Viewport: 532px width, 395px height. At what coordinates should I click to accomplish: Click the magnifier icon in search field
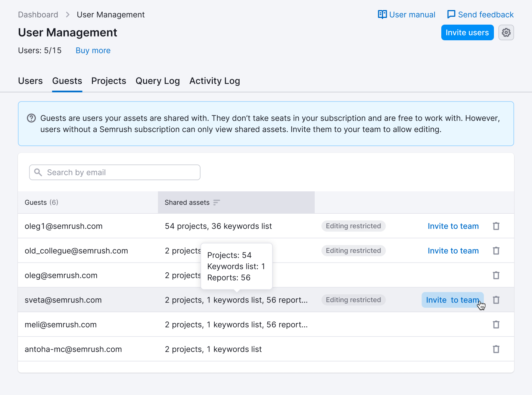tap(38, 172)
